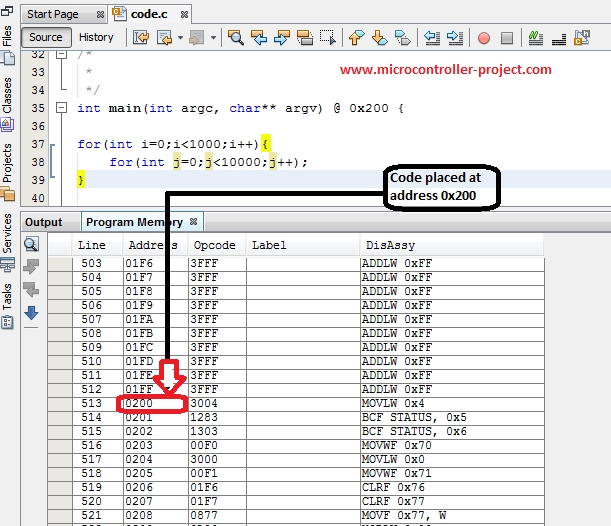Toggle Bookmark on current line
611x526 pixels.
tap(403, 38)
